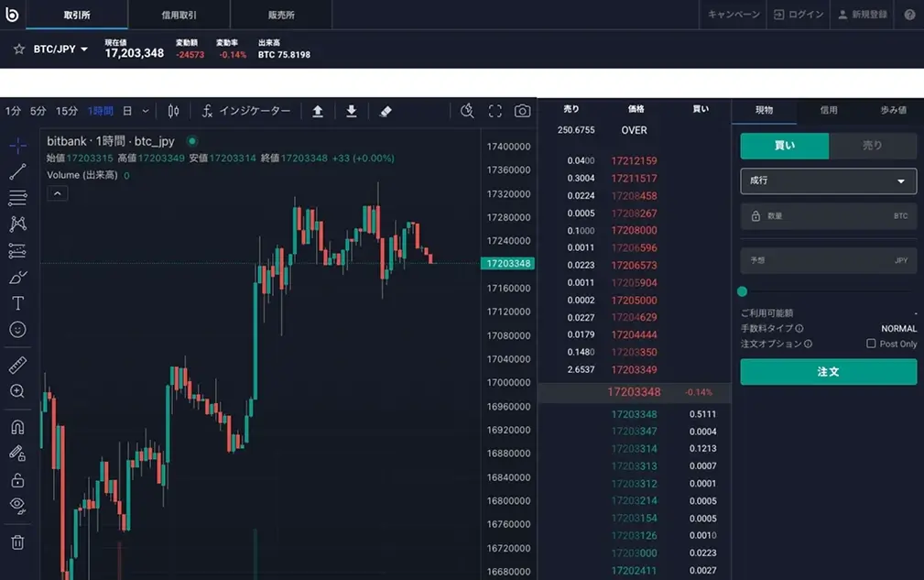Open the キャンペーン link
This screenshot has width=924, height=580.
point(734,14)
